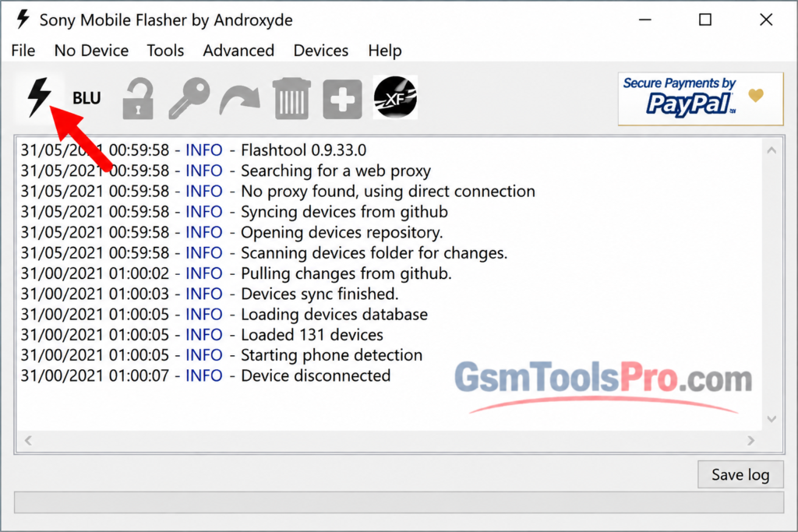Screen dimensions: 798x532
Task: Select 'Loaded 131 devices' log line
Action: tap(202, 334)
